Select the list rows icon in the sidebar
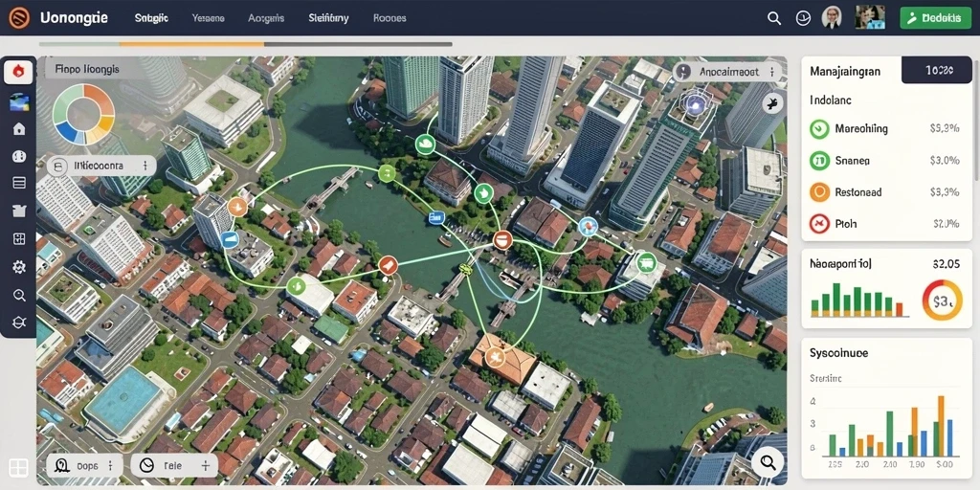 (19, 183)
